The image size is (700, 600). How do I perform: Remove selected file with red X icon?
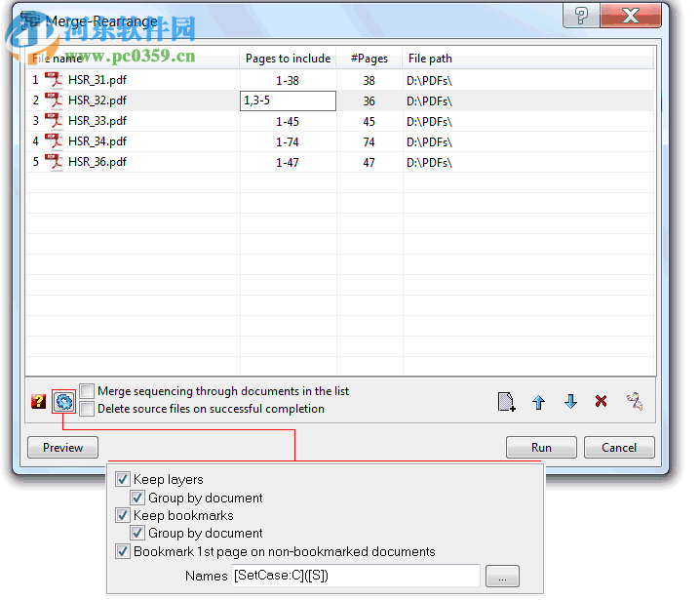[x=601, y=401]
